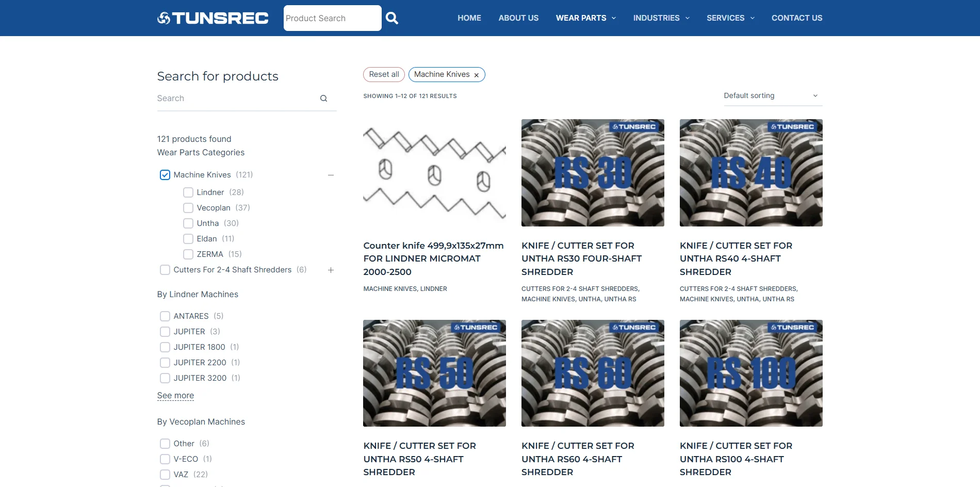Open the RS 40 shredder product image
This screenshot has width=980, height=487.
[x=751, y=173]
